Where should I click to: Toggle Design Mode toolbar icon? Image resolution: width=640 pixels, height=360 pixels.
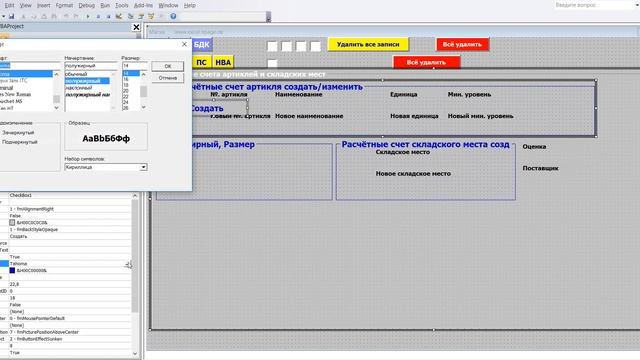(x=119, y=16)
